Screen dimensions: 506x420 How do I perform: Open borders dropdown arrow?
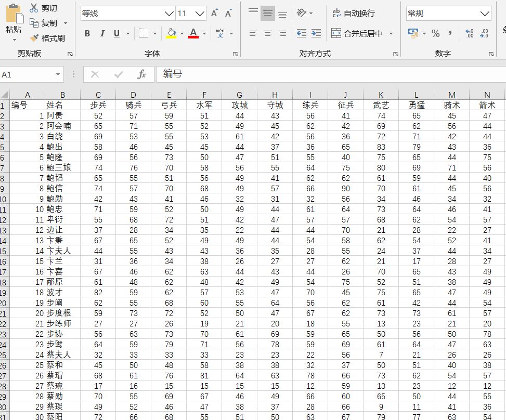155,33
